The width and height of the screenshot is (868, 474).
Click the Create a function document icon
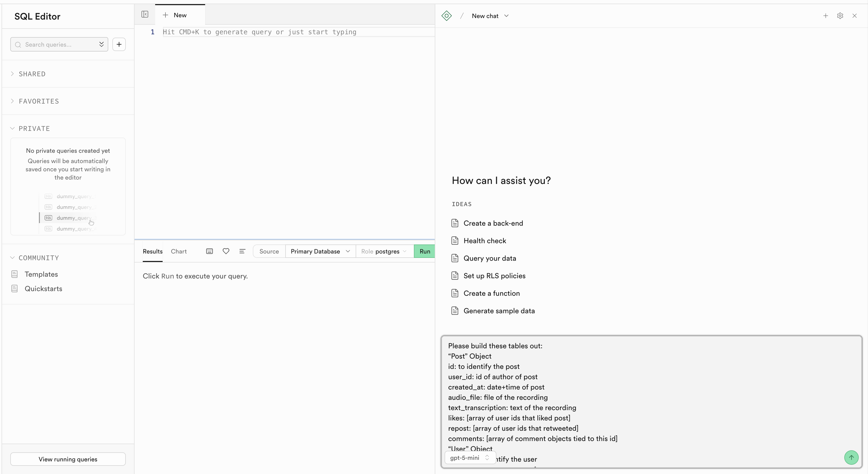[x=455, y=293]
